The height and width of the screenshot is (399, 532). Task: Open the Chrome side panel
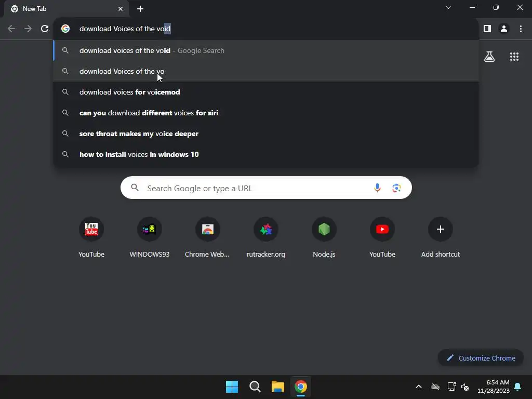[x=487, y=29]
